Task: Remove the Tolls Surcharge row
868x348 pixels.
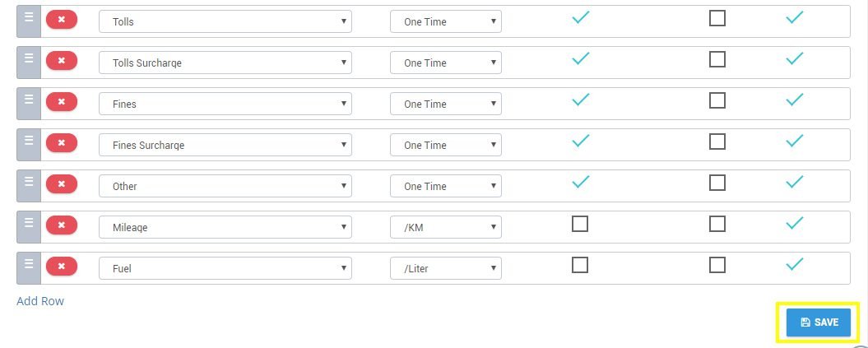Action: point(62,61)
